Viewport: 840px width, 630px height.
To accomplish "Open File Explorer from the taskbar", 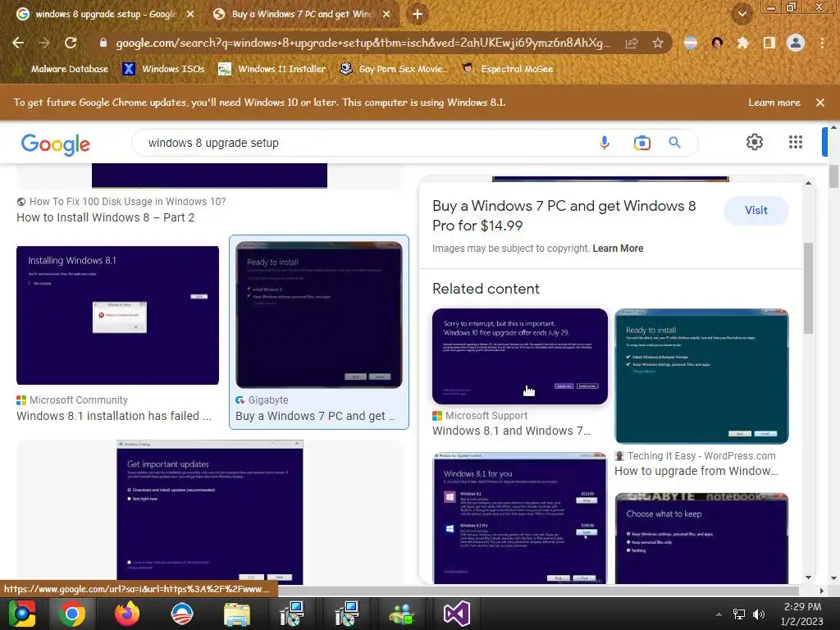I will [x=237, y=614].
